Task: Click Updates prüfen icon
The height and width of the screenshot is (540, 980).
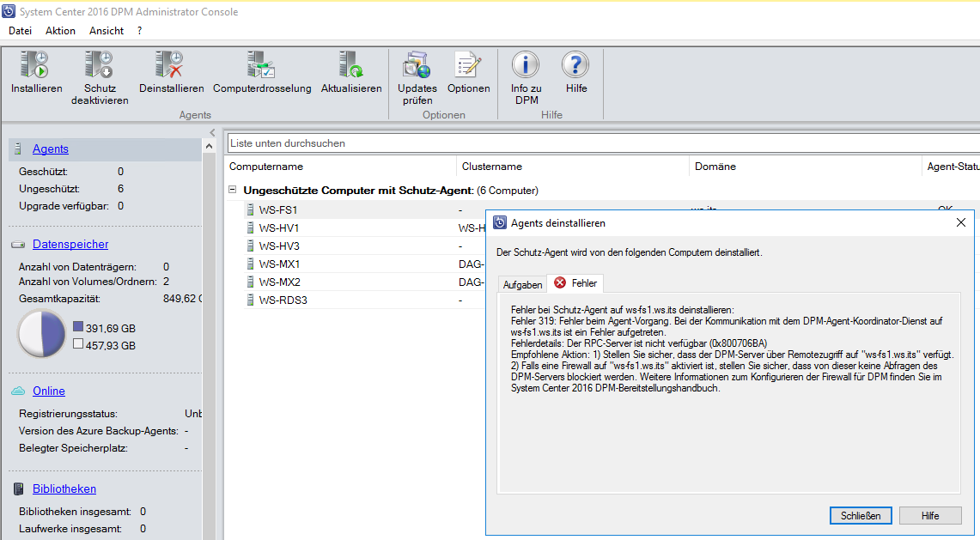Action: pos(417,65)
